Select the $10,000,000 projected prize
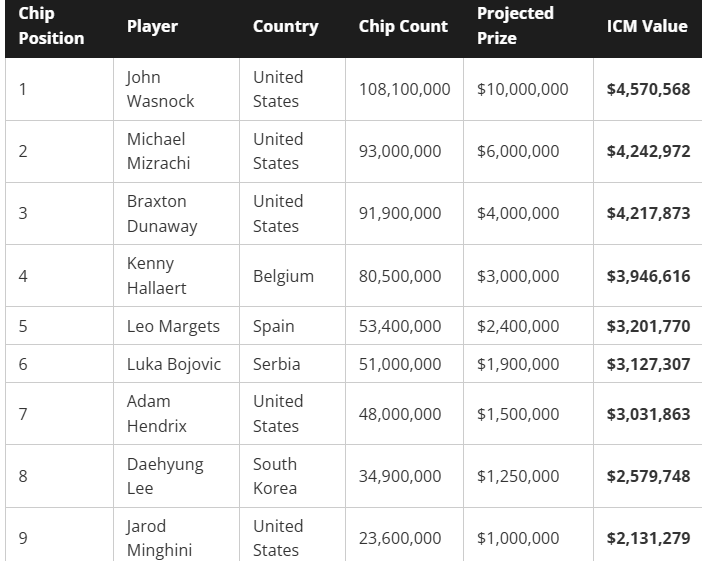The image size is (702, 561). [x=522, y=89]
